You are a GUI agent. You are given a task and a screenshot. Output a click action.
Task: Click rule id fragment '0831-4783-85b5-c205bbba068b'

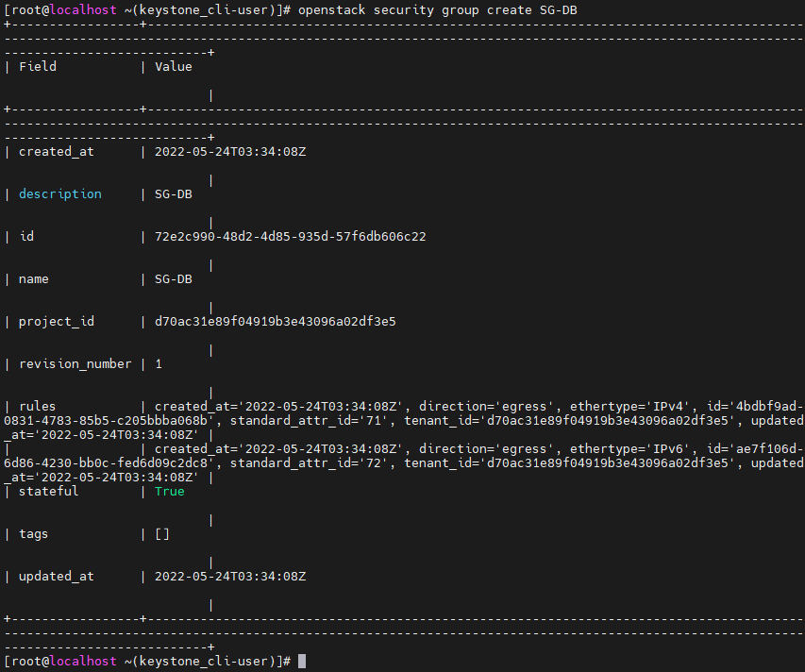point(106,421)
